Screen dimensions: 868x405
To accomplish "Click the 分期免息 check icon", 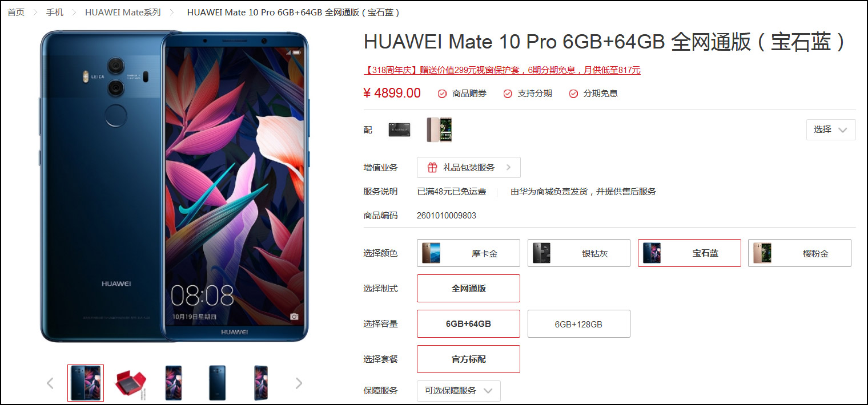I will click(x=573, y=94).
